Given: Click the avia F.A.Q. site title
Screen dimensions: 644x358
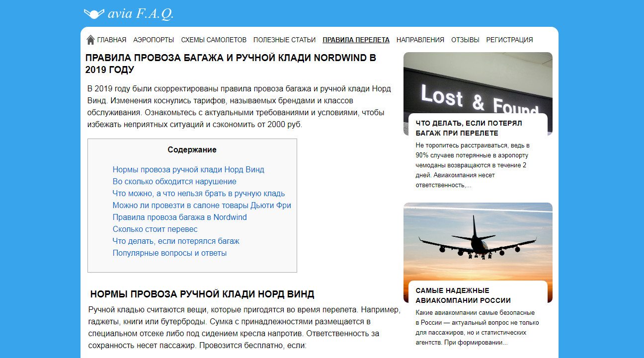Looking at the screenshot, I should click(x=141, y=13).
